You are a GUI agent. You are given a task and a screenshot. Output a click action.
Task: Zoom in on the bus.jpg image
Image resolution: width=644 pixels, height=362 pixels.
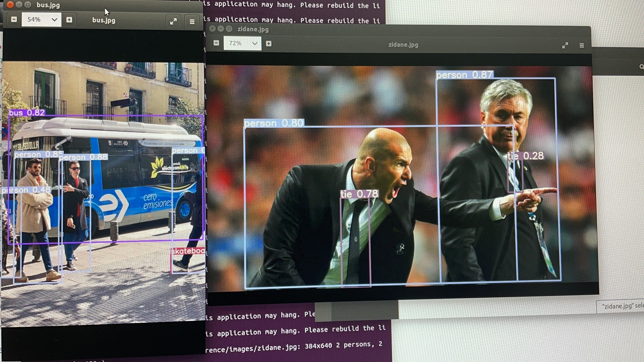coord(69,20)
